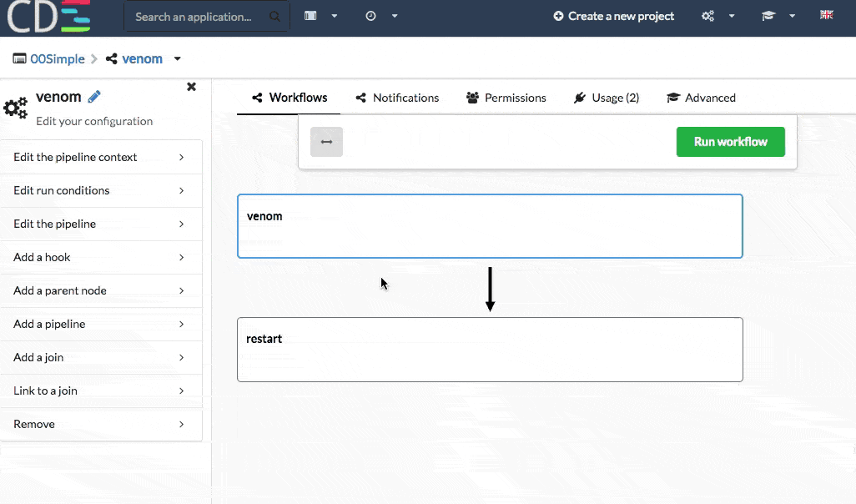Select the restart pipeline node
The width and height of the screenshot is (856, 504).
point(490,350)
